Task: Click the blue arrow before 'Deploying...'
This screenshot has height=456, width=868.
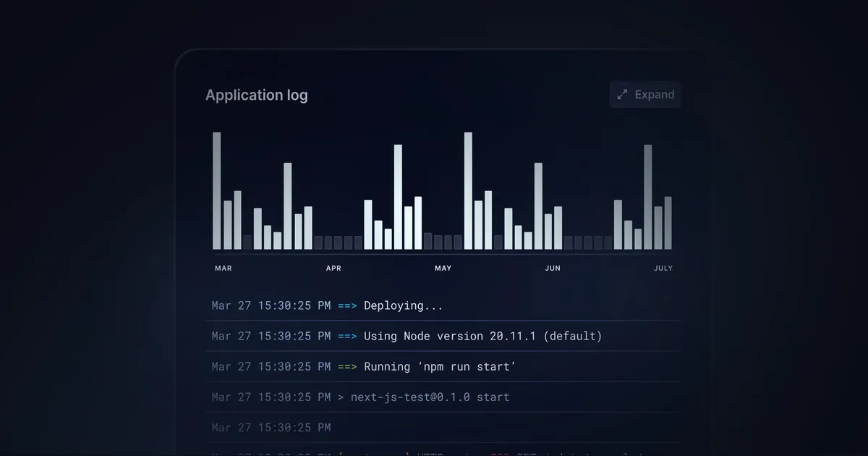Action: [x=347, y=306]
